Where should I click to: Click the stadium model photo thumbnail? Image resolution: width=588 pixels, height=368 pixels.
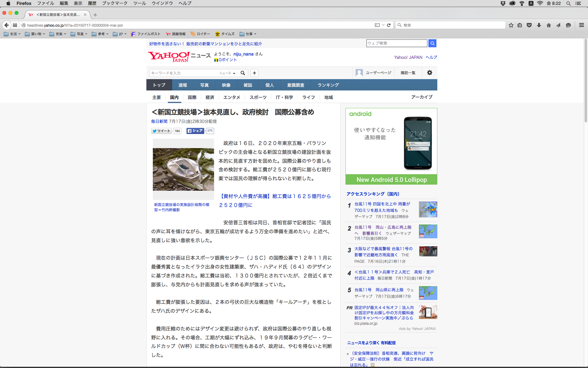[183, 169]
